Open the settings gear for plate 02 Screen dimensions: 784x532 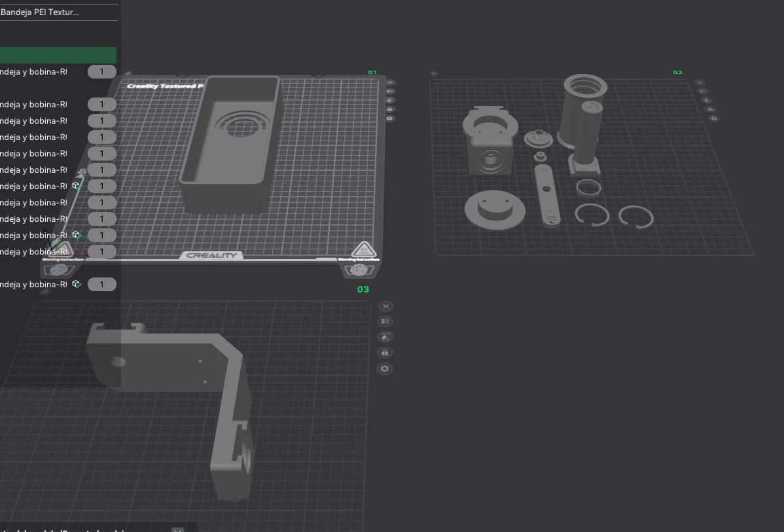(714, 118)
